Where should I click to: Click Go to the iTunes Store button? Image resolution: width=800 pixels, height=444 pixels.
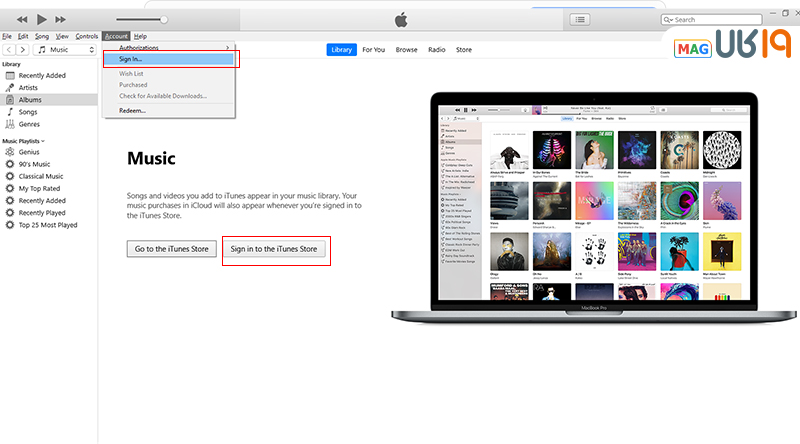pyautogui.click(x=171, y=249)
